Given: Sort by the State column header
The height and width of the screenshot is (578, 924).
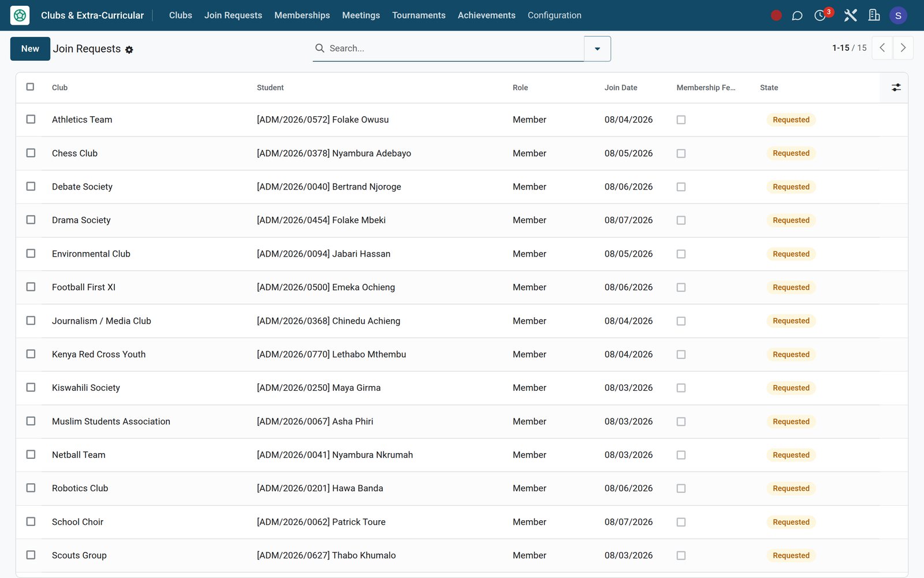Looking at the screenshot, I should [x=769, y=87].
